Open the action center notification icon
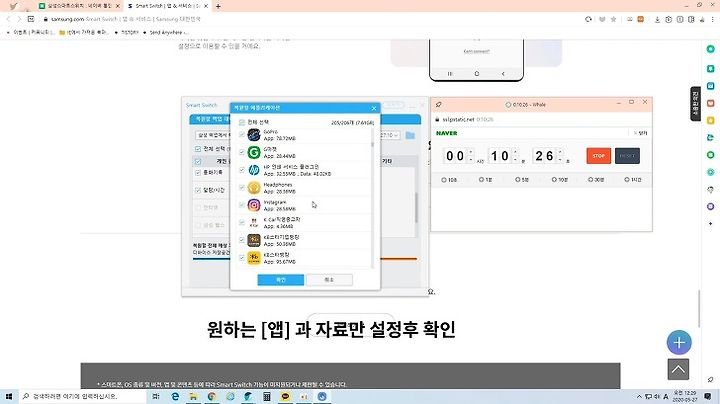Viewport: 720px width, 404px height. click(x=708, y=396)
